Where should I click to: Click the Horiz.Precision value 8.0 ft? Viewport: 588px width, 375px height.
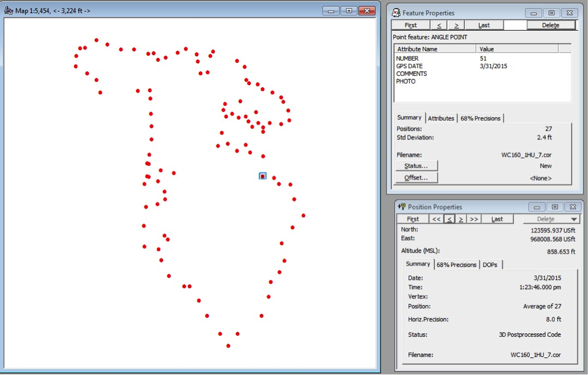pos(553,319)
